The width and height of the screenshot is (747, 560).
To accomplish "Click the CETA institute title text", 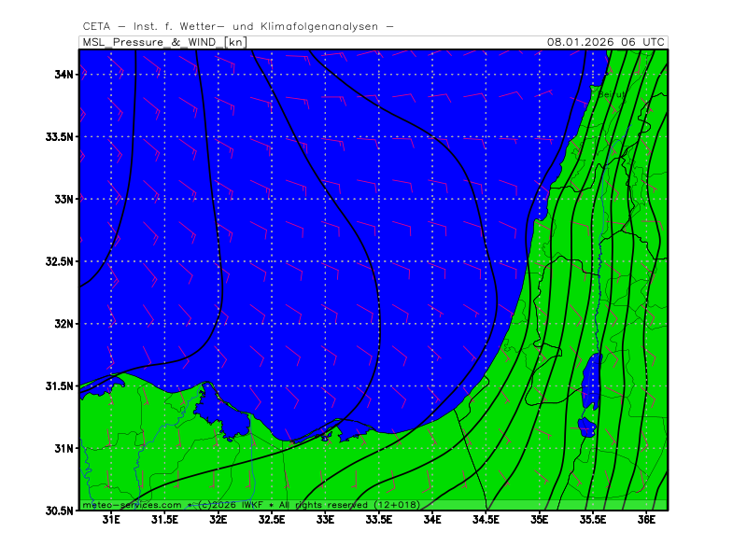I will tap(238, 26).
